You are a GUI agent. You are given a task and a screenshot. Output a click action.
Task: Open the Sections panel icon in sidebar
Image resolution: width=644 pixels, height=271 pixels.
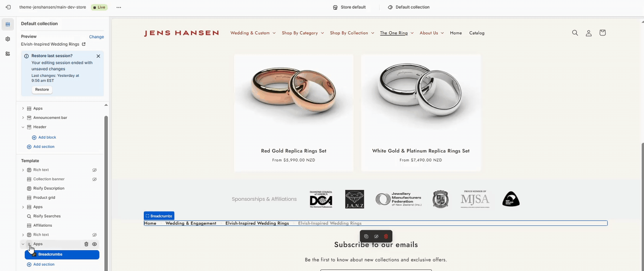tap(8, 24)
